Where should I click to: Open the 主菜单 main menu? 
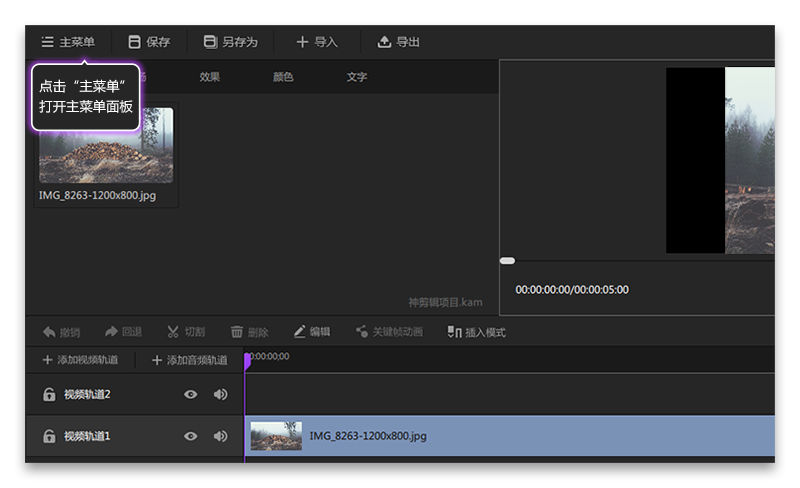coord(67,42)
